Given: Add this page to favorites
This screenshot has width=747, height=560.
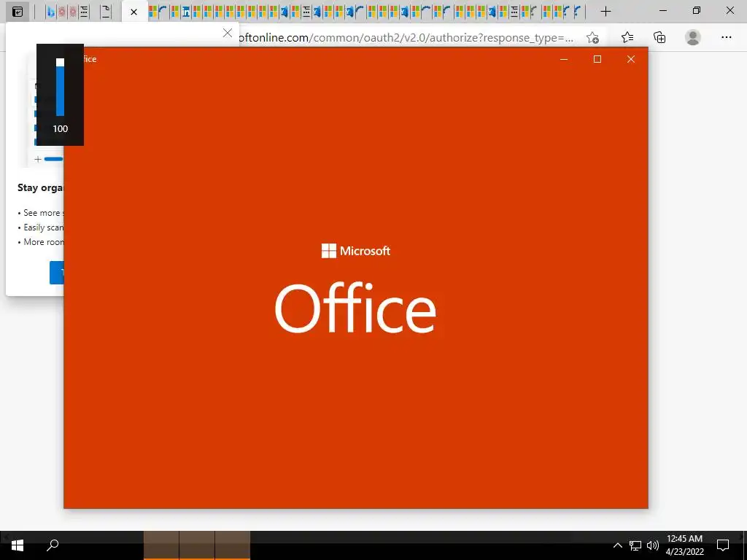Looking at the screenshot, I should pos(592,38).
